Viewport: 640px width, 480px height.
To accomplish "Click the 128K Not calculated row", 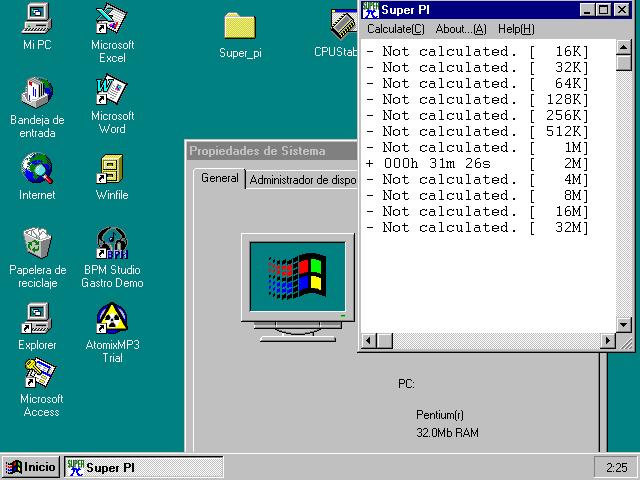I will (477, 99).
